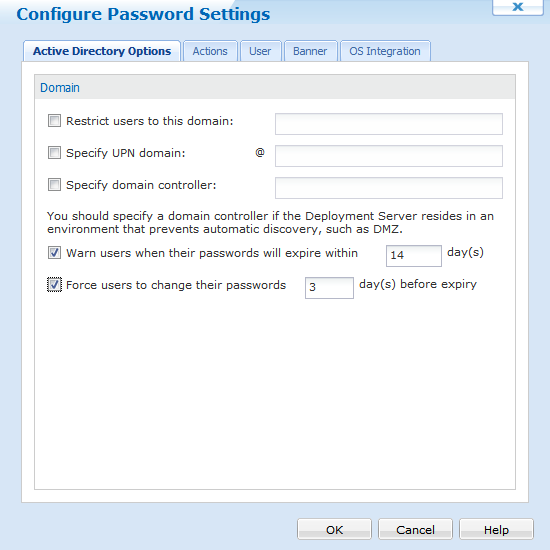
Task: Check the Specify domain controller option
Action: coord(54,185)
